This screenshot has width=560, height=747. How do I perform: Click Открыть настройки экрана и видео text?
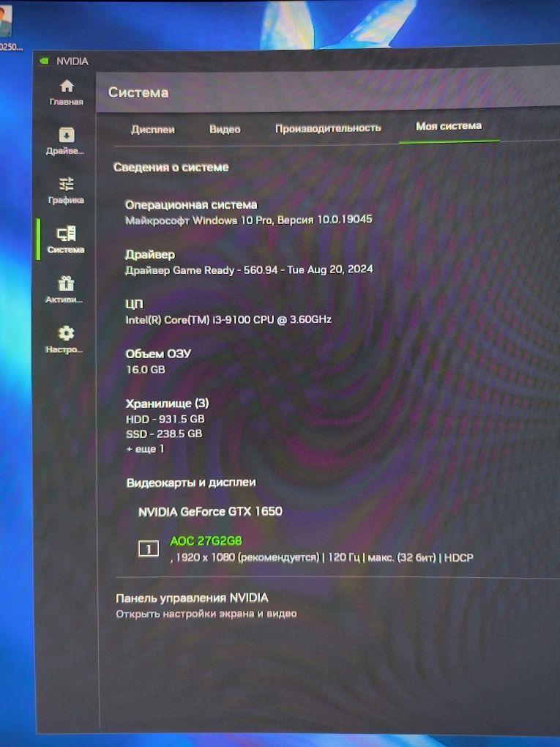[206, 614]
